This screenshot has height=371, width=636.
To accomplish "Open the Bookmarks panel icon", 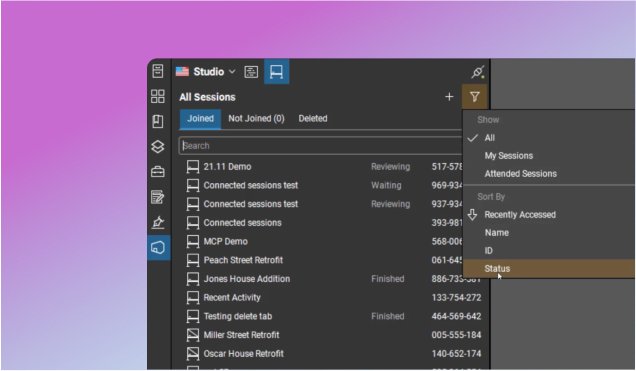I will click(x=158, y=121).
